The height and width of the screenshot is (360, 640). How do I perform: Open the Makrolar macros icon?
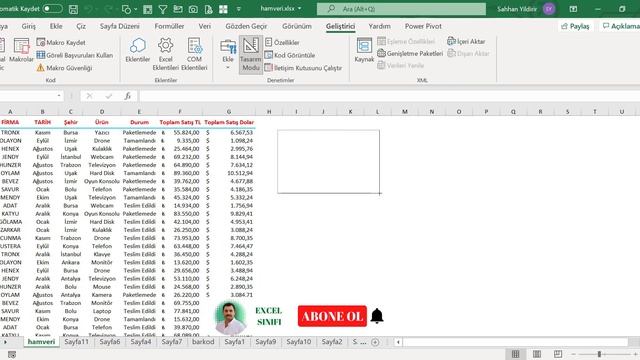pyautogui.click(x=21, y=50)
